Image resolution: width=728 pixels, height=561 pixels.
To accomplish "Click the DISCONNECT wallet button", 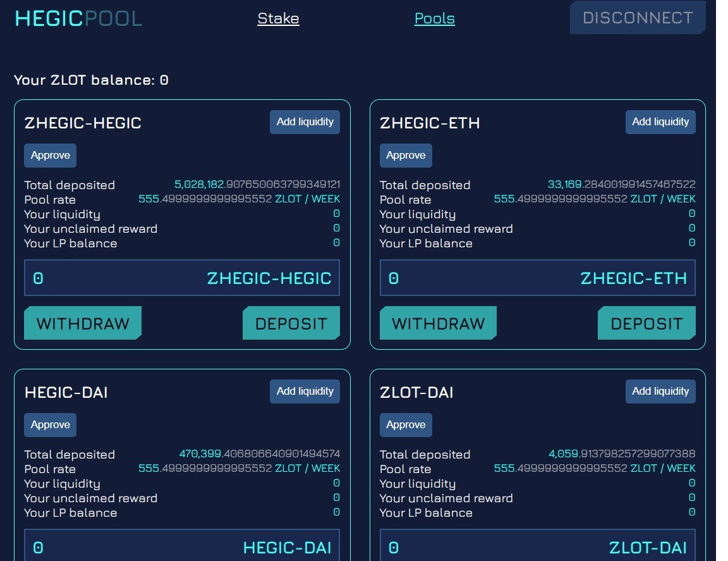I will 638,17.
